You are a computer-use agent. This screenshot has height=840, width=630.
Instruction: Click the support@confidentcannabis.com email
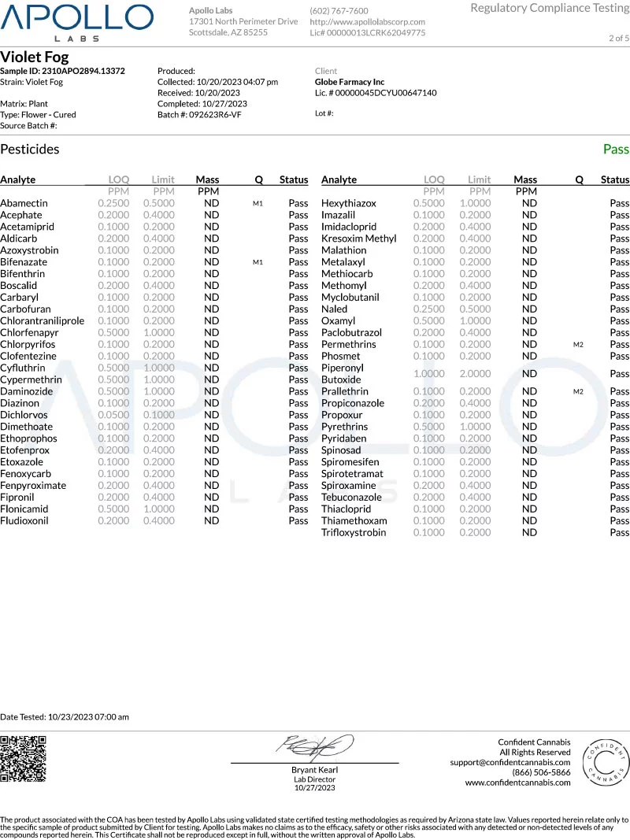[x=510, y=762]
